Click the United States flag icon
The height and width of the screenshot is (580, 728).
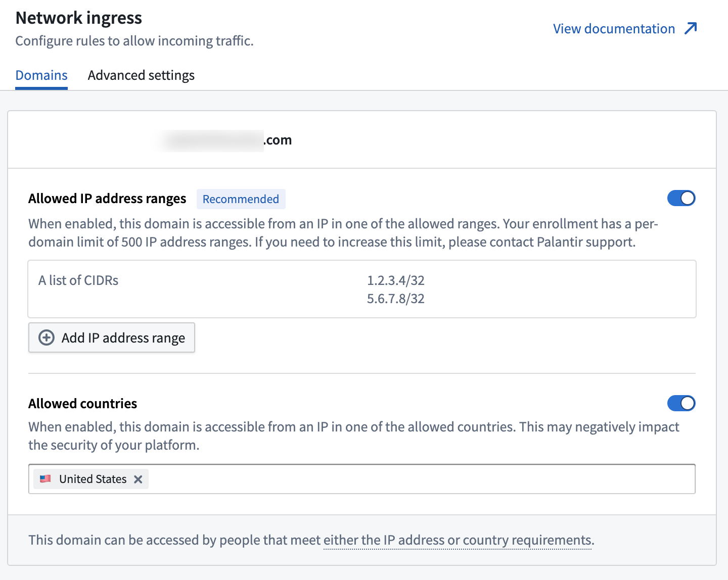coord(45,478)
